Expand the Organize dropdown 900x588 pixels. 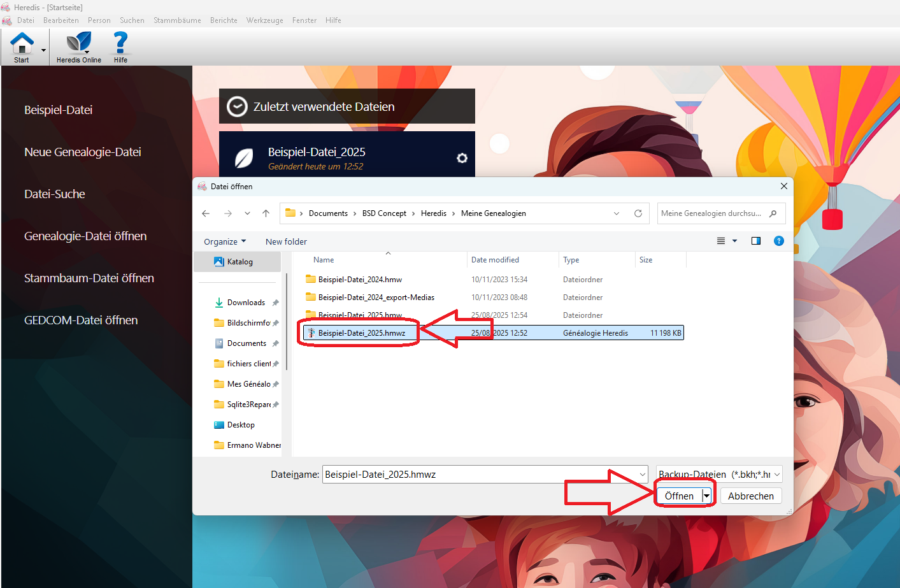(x=224, y=241)
